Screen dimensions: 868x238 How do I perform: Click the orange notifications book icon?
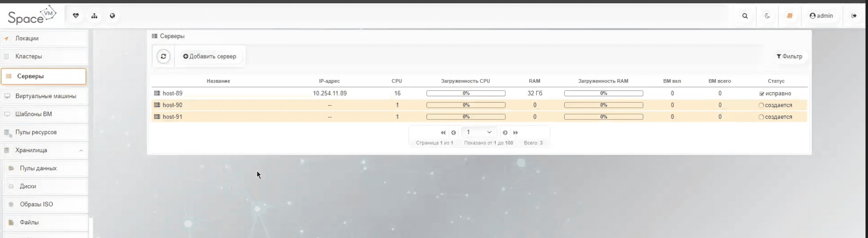[789, 16]
